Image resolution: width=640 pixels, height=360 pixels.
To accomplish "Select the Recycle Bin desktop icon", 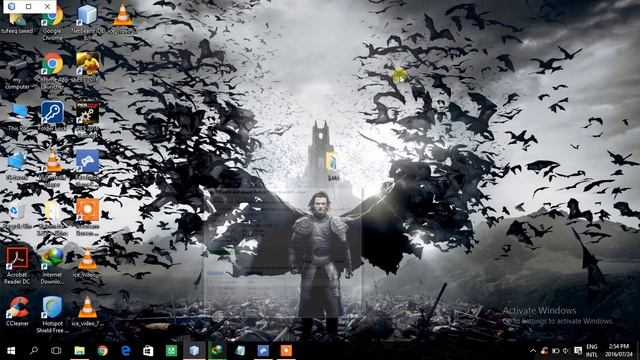I will click(17, 215).
